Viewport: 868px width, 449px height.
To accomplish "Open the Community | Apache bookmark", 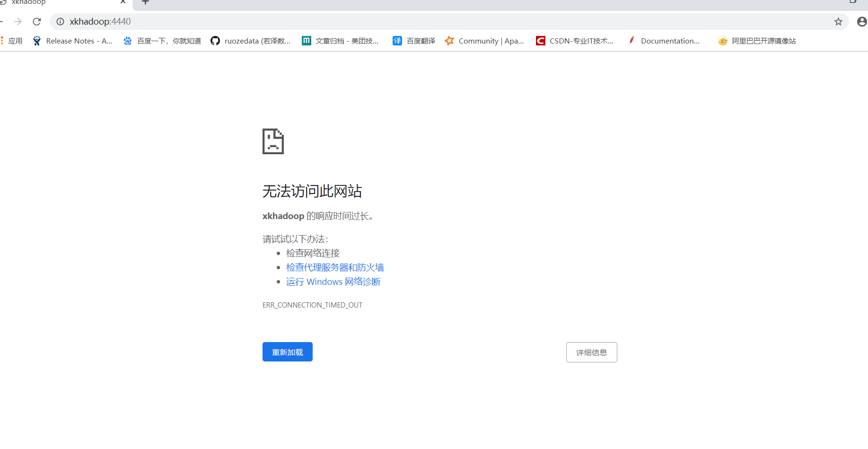I will pyautogui.click(x=483, y=41).
